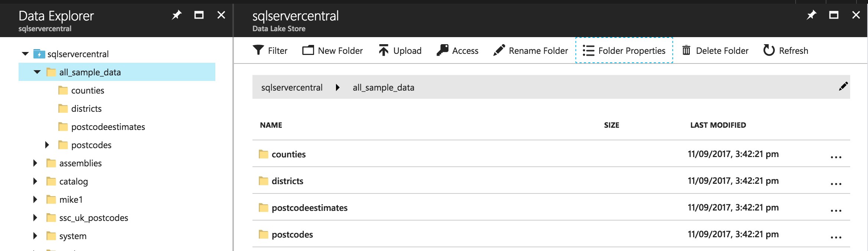Expand the ssc_uk_postcodes tree folder
The width and height of the screenshot is (868, 251).
[35, 218]
